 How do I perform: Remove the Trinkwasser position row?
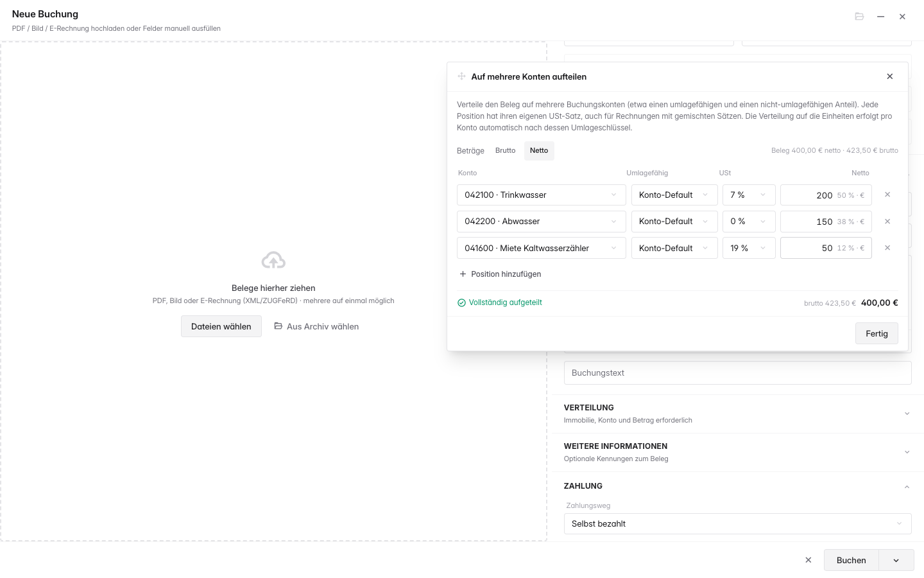click(x=887, y=195)
